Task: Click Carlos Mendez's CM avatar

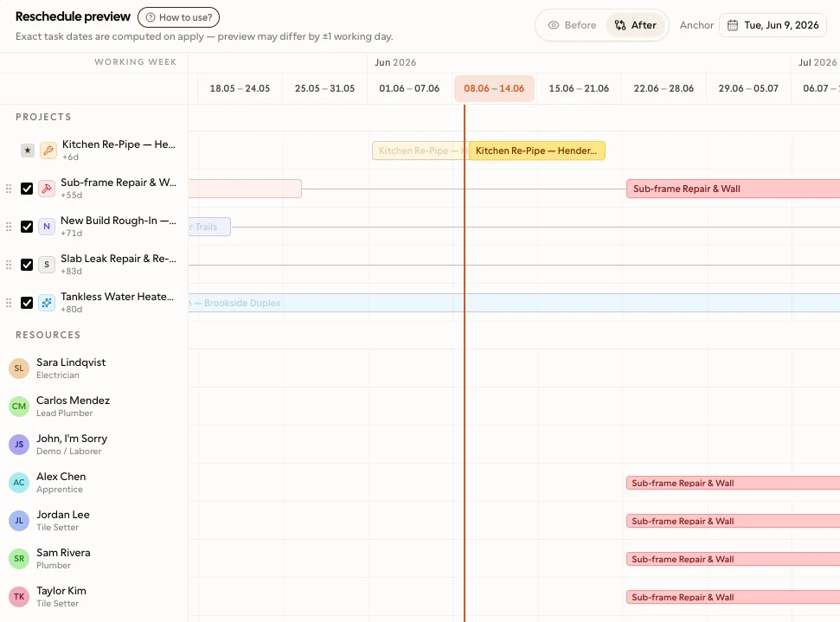Action: 19,406
